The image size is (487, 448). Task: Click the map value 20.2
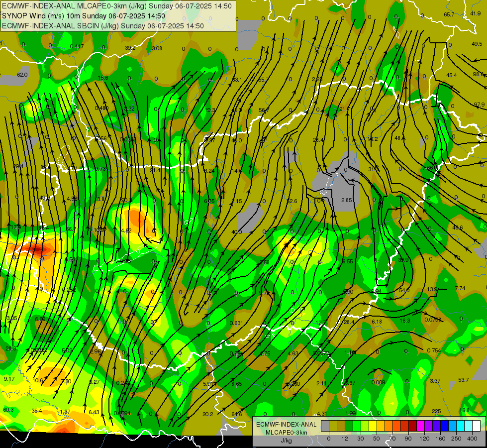(x=208, y=414)
